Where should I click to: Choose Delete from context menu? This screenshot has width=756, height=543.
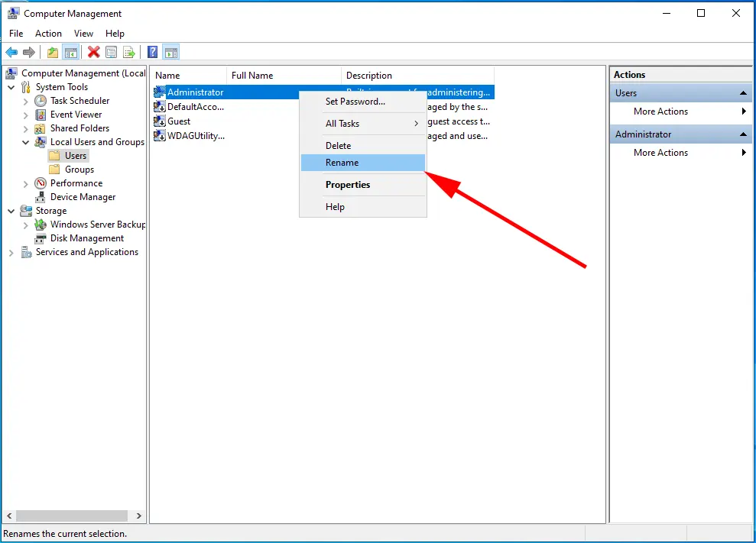point(363,146)
